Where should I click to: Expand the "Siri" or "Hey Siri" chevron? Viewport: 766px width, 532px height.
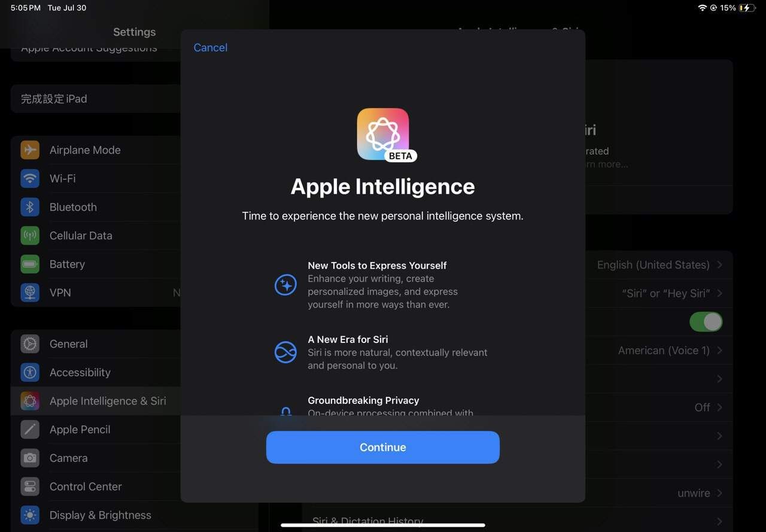click(719, 293)
